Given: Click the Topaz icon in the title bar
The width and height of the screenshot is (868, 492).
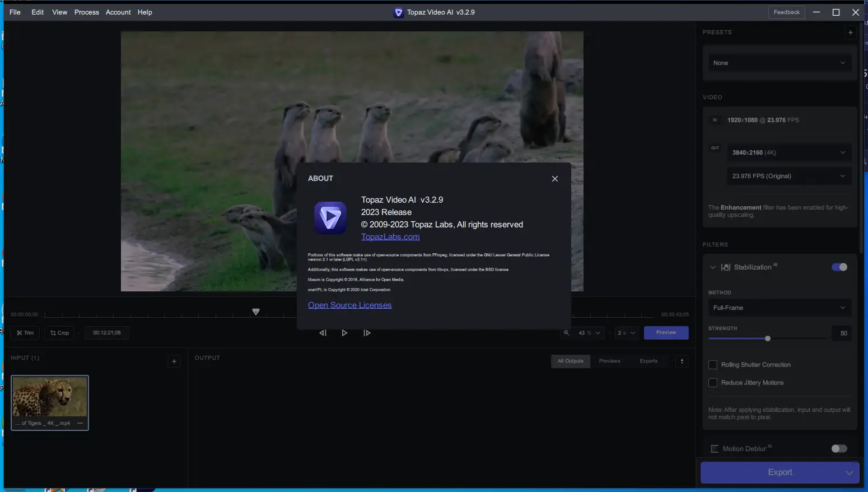Looking at the screenshot, I should point(399,12).
